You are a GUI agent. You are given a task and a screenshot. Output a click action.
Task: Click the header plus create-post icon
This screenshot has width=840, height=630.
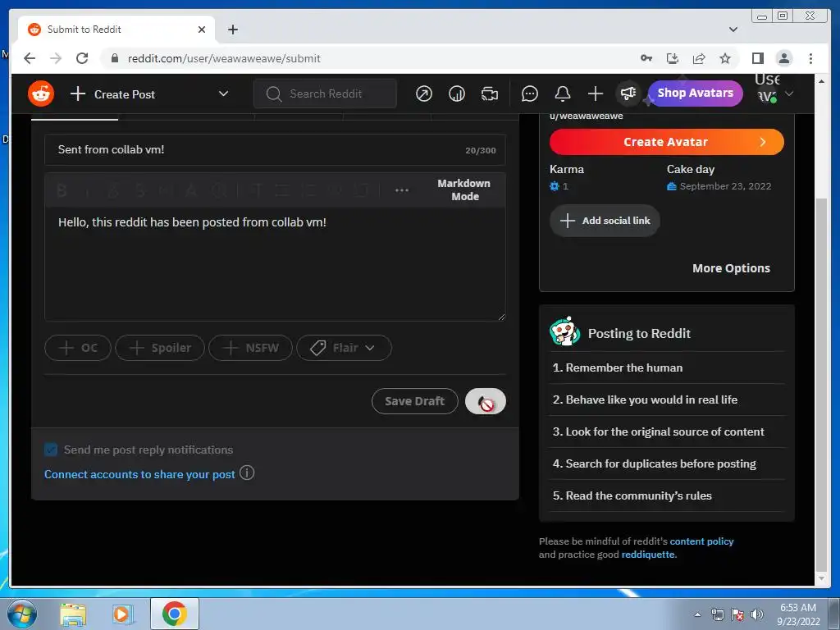[x=596, y=94]
